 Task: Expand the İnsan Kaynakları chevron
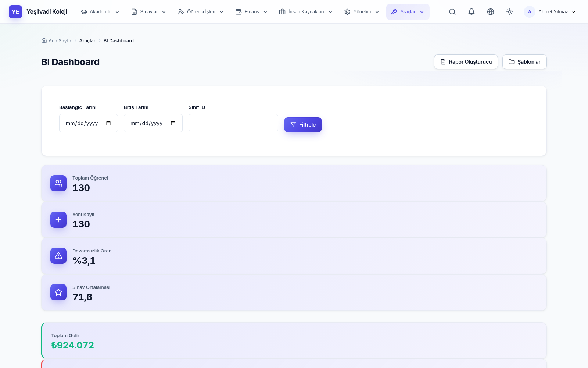tap(330, 12)
